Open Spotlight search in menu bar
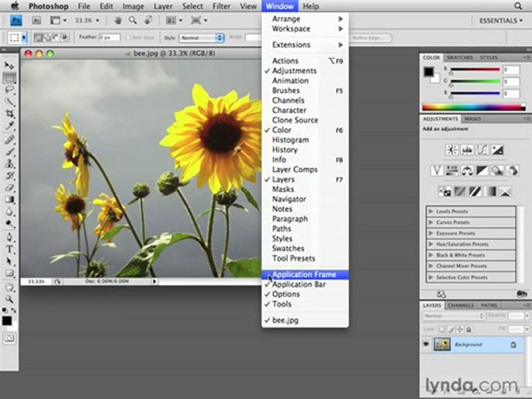532x399 pixels. 518,6
